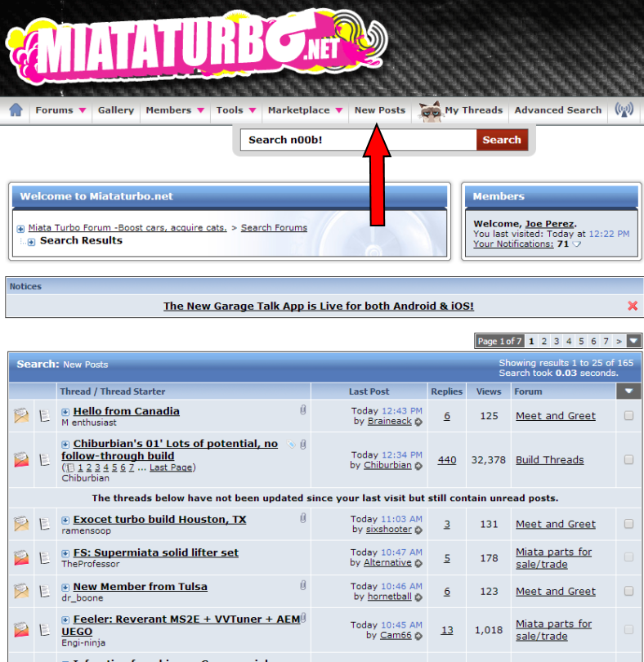644x662 pixels.
Task: Go to last post icon beside Cam66
Action: pos(418,636)
